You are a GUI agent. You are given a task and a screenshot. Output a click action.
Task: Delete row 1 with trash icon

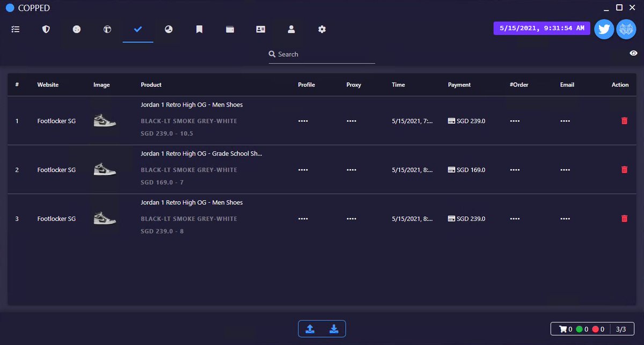[624, 121]
